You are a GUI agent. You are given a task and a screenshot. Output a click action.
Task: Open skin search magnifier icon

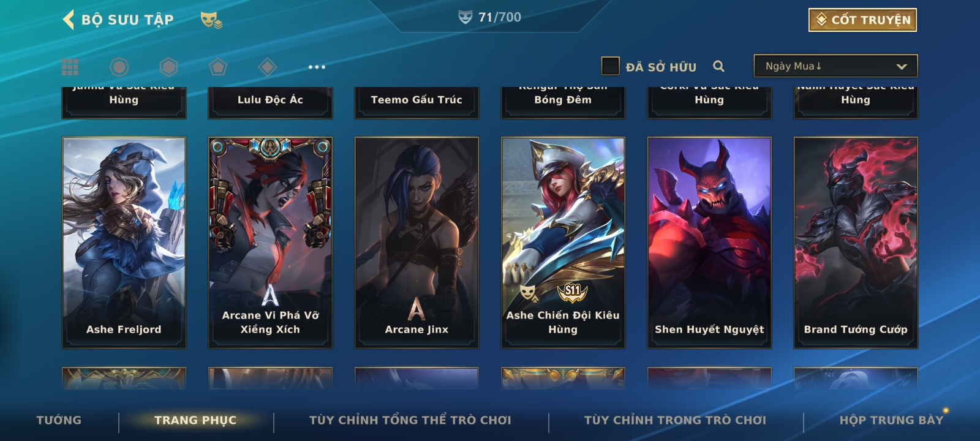(719, 66)
